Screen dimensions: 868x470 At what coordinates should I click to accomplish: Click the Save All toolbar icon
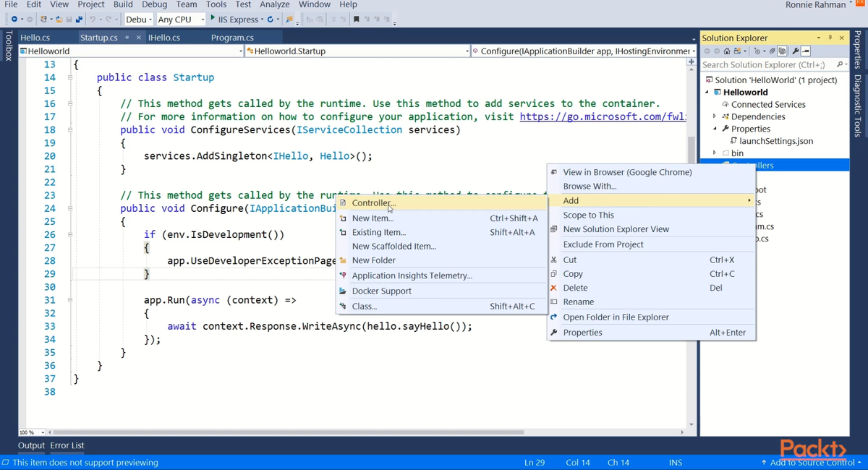tap(79, 20)
